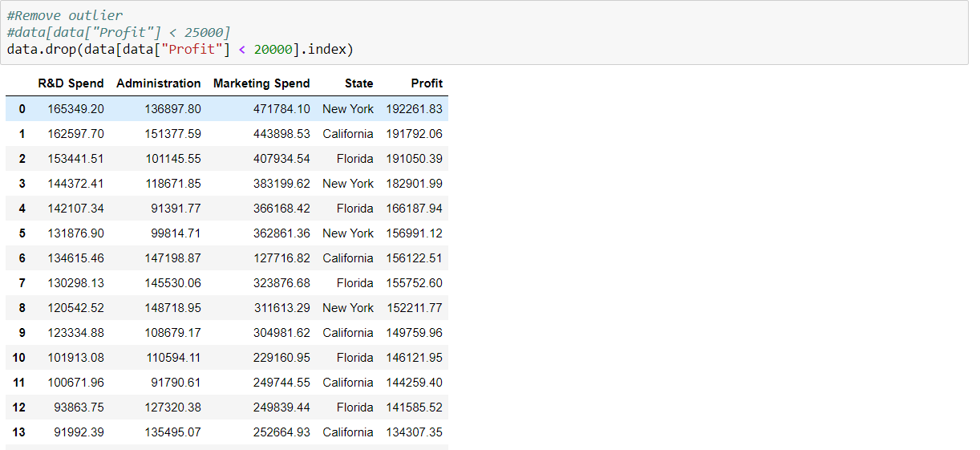Click R&D Spend value 91992.39
This screenshot has width=980, height=450.
point(79,432)
